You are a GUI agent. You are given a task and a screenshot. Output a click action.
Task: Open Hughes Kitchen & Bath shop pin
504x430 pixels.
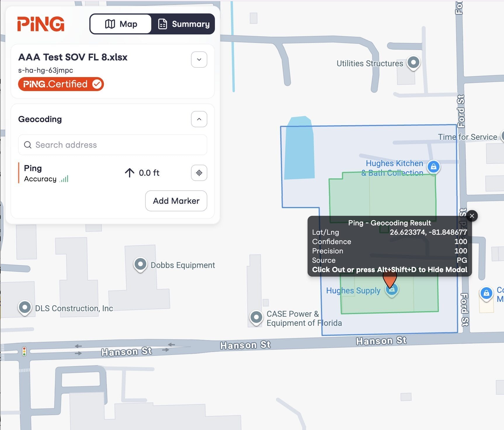click(x=434, y=167)
